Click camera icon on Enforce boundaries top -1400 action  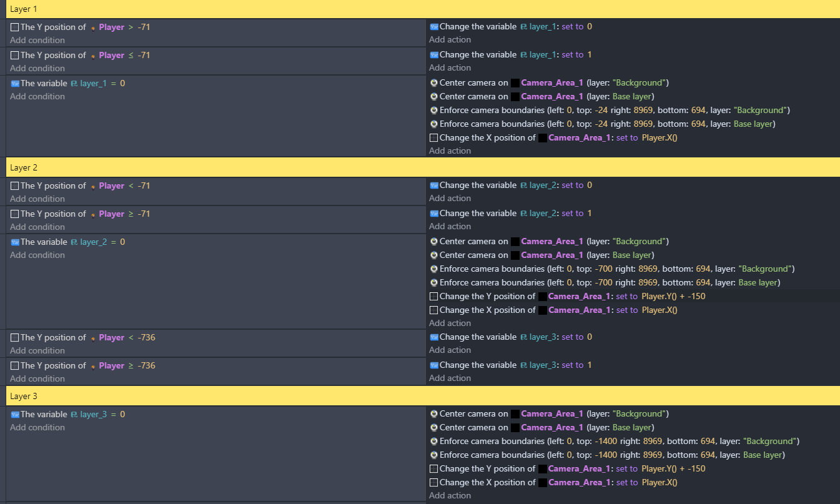coord(433,441)
